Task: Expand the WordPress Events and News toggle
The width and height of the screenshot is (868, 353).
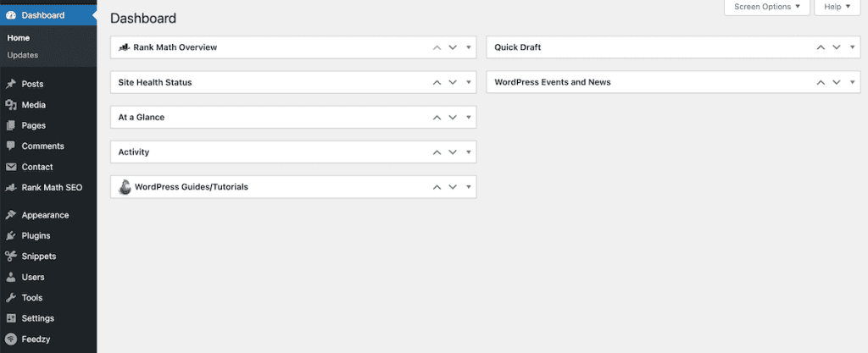Action: 853,82
